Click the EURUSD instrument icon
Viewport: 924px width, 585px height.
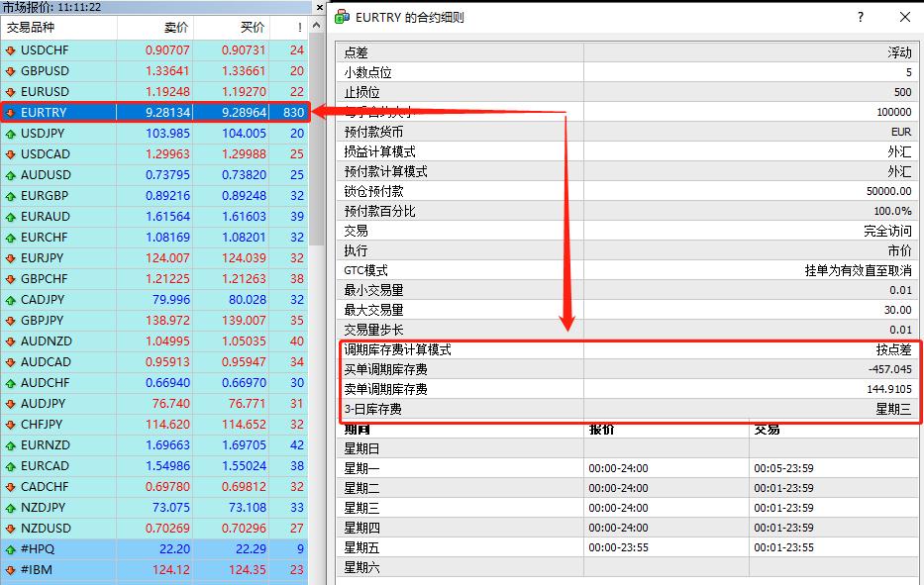click(x=10, y=90)
